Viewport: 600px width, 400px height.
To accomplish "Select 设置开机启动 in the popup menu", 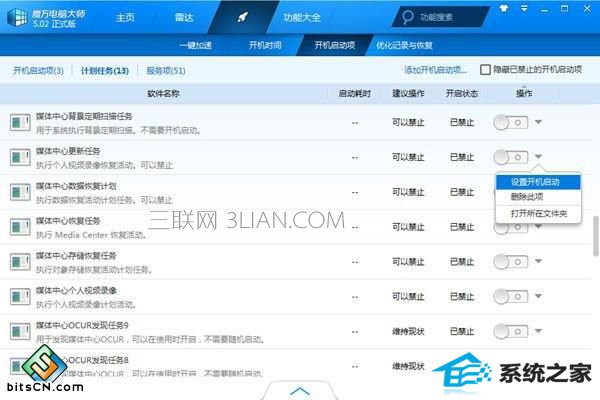I will click(x=538, y=182).
